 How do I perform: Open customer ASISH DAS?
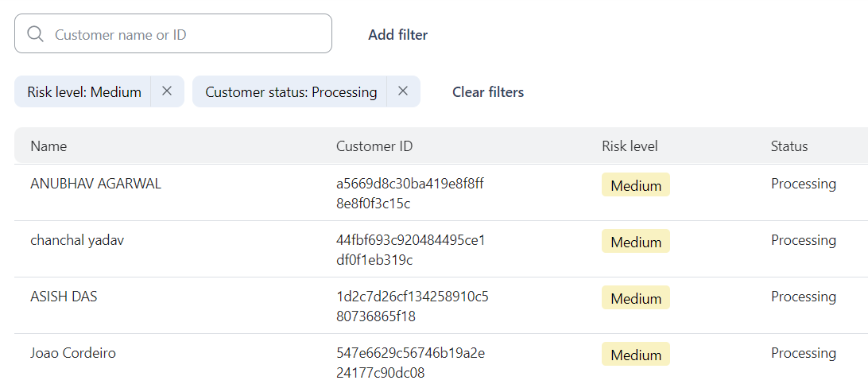64,297
